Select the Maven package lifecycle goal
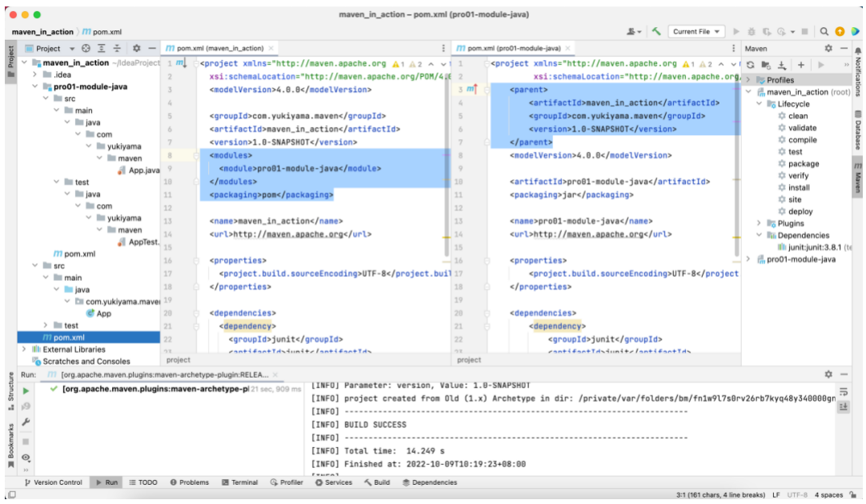866x504 pixels. tap(803, 164)
